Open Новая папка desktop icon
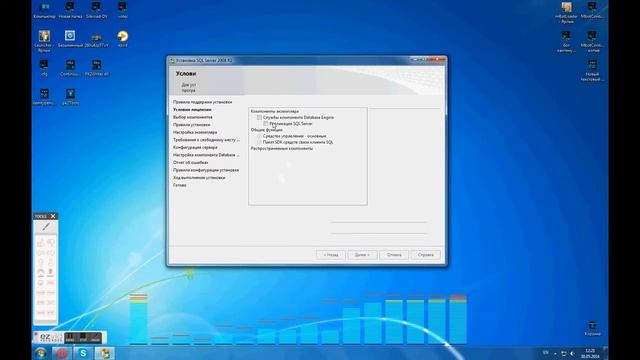This screenshot has width=640, height=360. pos(70,10)
